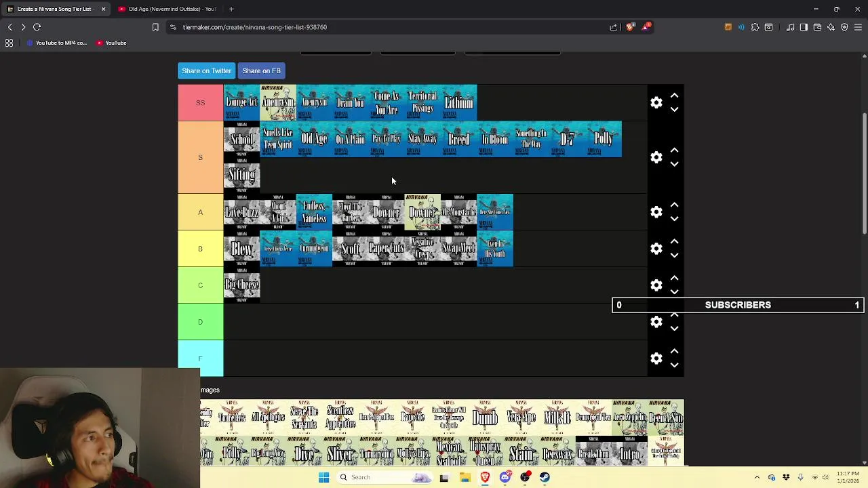Bookmark this page
The width and height of the screenshot is (868, 488).
[x=155, y=27]
